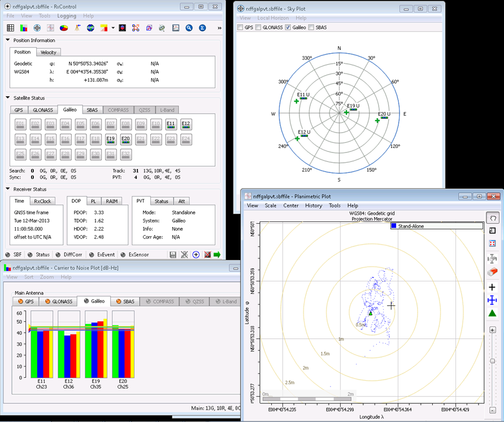
Task: Switch to the Velocity tab
Action: pyautogui.click(x=49, y=53)
